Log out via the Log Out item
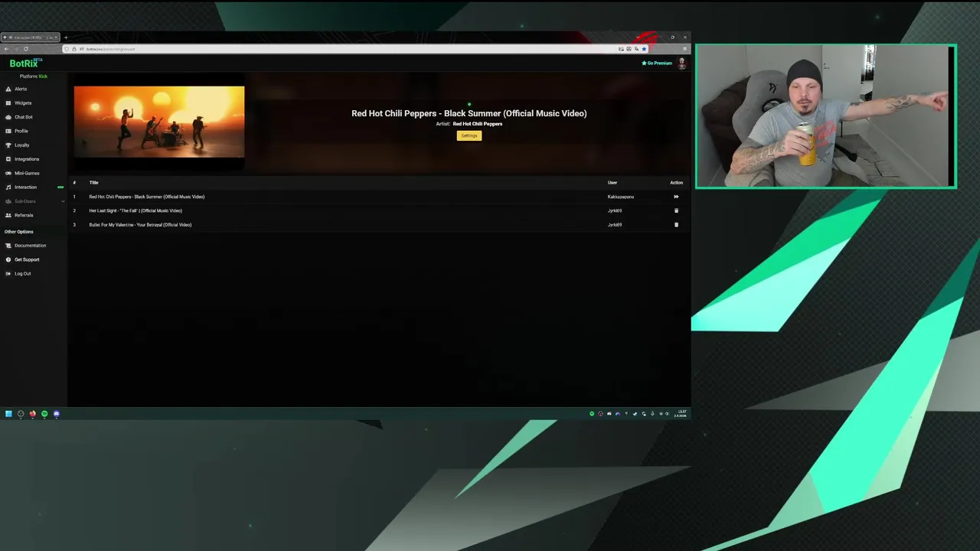This screenshot has width=980, height=551. (18, 273)
